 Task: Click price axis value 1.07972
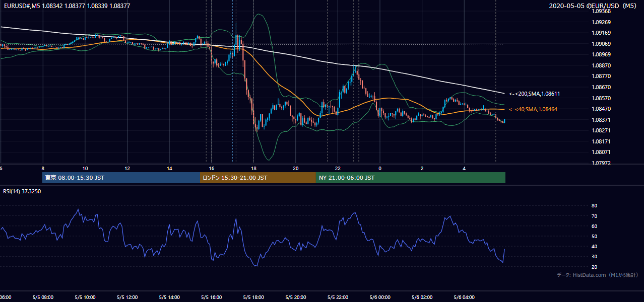click(x=601, y=163)
